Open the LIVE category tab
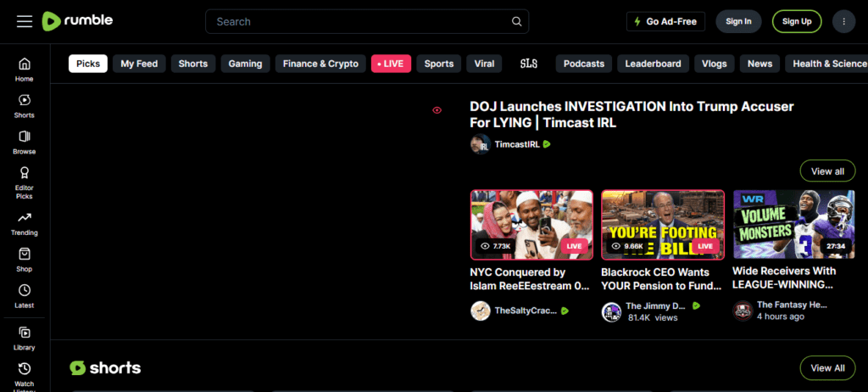The image size is (868, 392). pyautogui.click(x=391, y=63)
